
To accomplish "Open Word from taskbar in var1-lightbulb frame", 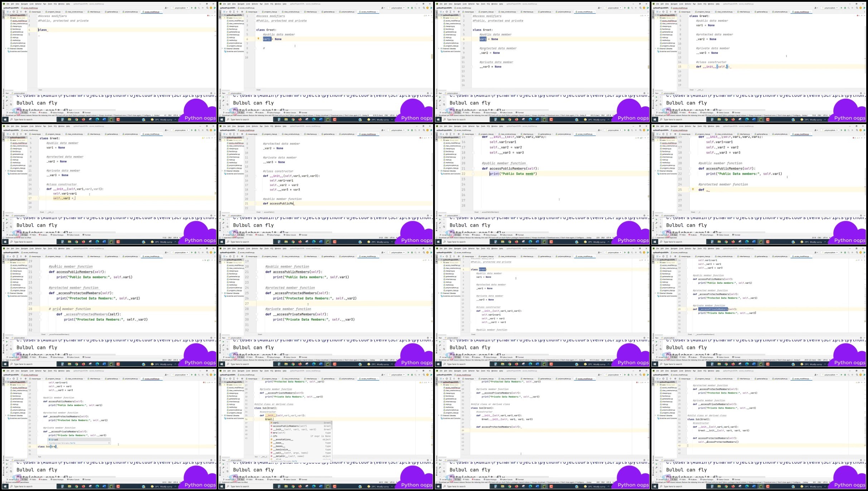I will (x=321, y=119).
